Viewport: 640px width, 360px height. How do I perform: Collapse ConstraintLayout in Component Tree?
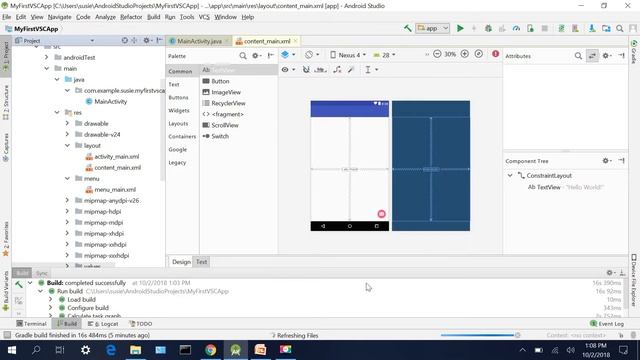[x=510, y=176]
